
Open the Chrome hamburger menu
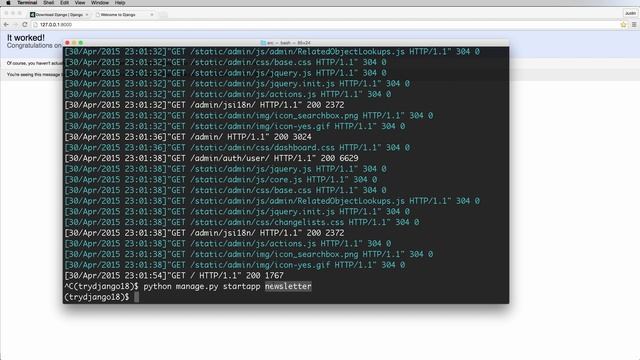[x=634, y=24]
